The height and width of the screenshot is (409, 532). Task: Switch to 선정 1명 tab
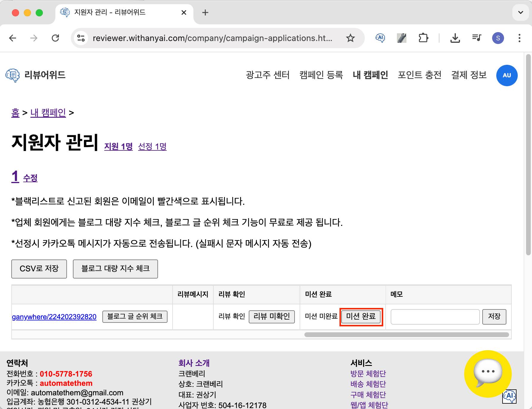click(x=152, y=147)
